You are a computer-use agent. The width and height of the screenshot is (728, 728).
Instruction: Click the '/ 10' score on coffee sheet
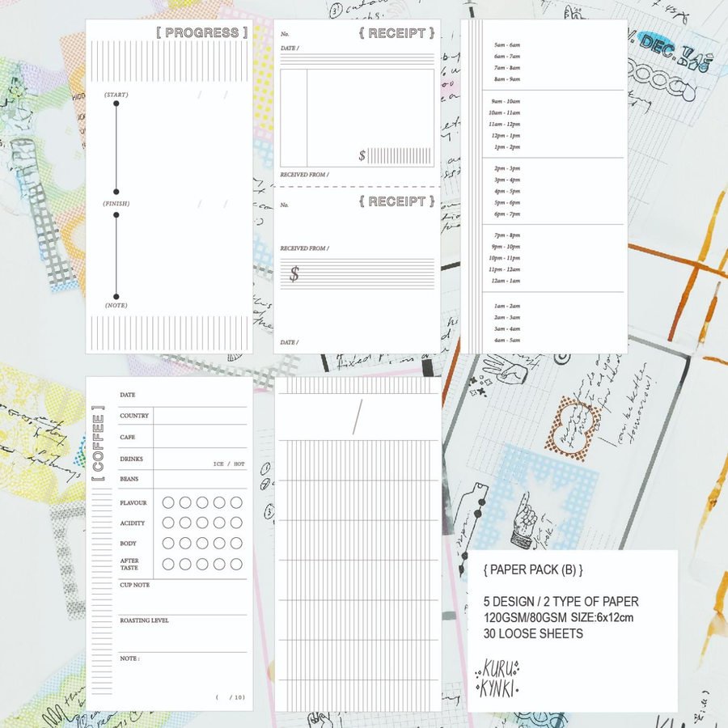click(x=237, y=697)
